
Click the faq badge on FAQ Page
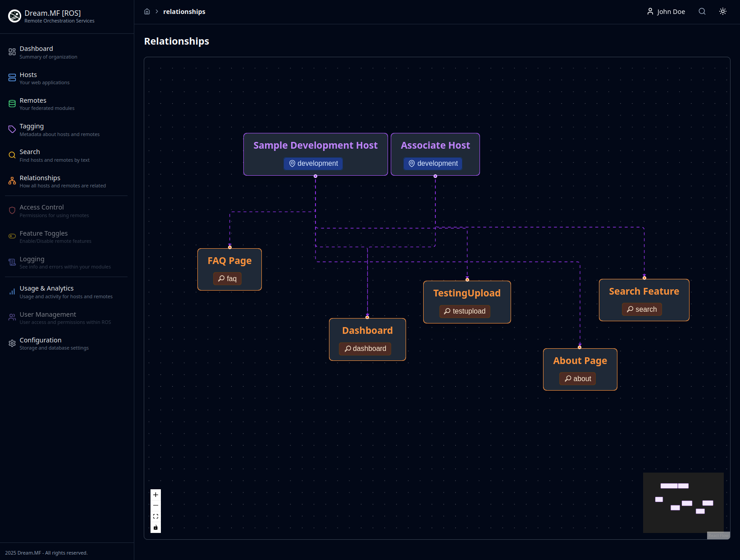point(227,279)
